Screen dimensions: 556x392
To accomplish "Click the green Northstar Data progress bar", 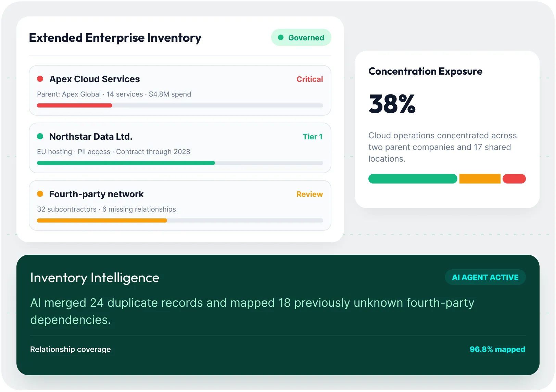I will pyautogui.click(x=126, y=163).
